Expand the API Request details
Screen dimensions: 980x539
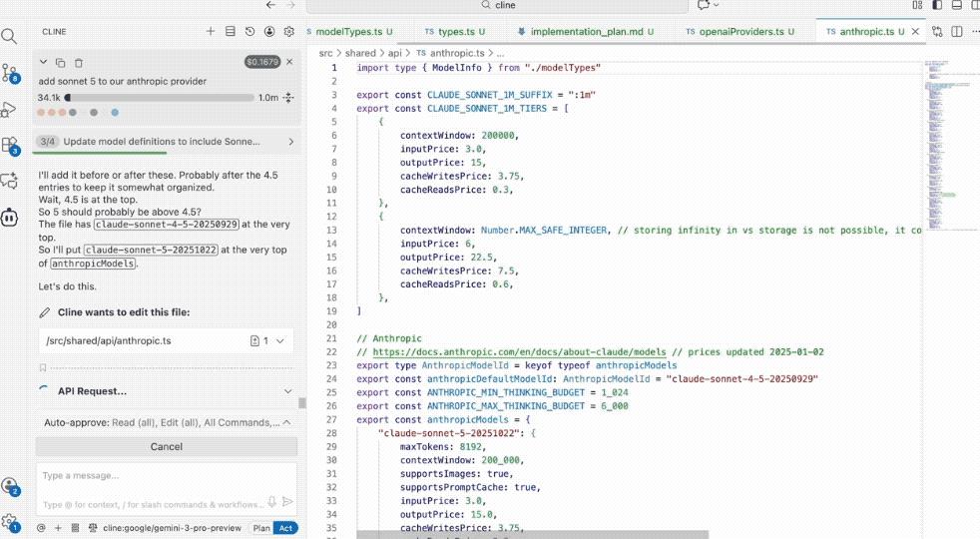[288, 391]
